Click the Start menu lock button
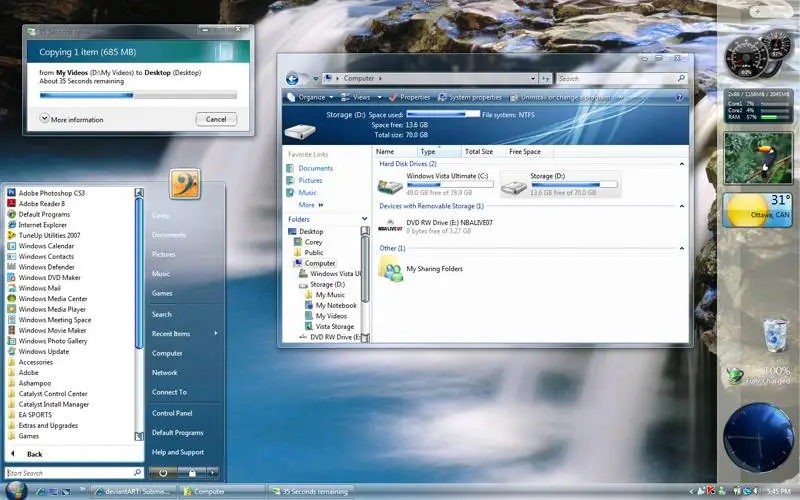The image size is (800, 500). 192,473
